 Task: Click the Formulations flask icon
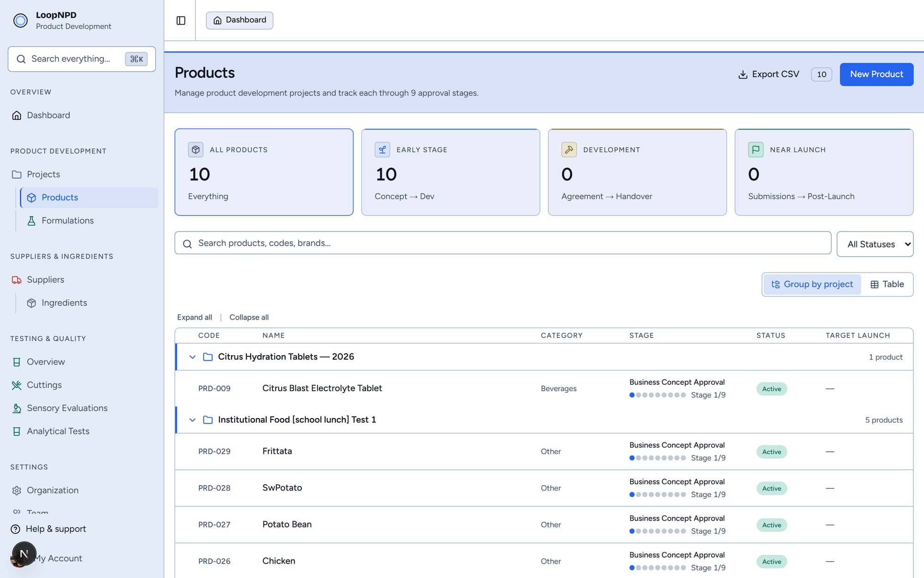31,221
